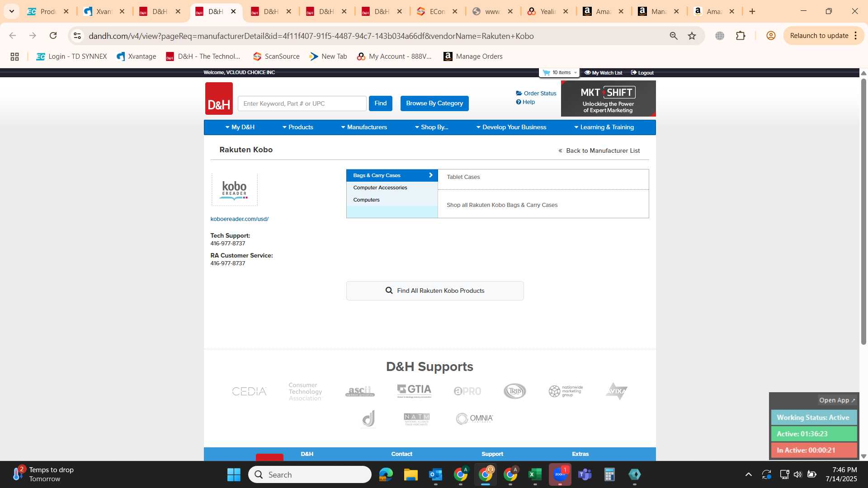
Task: Click the Kobo eReader logo
Action: point(235,190)
